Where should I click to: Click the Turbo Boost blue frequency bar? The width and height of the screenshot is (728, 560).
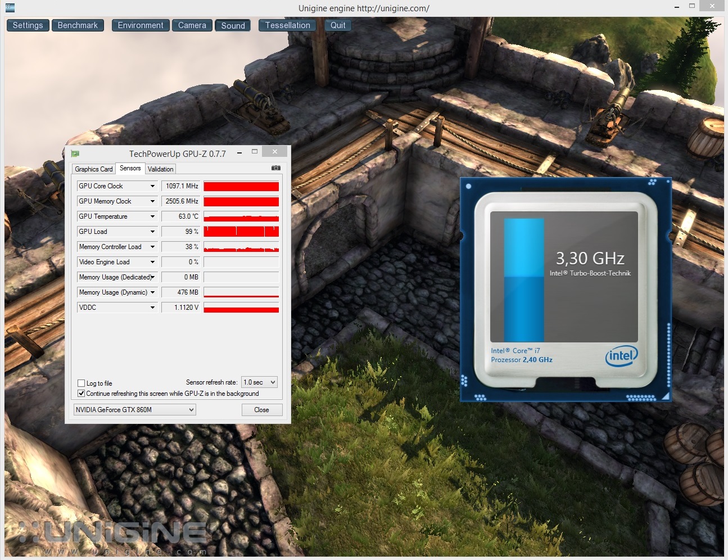(x=524, y=280)
